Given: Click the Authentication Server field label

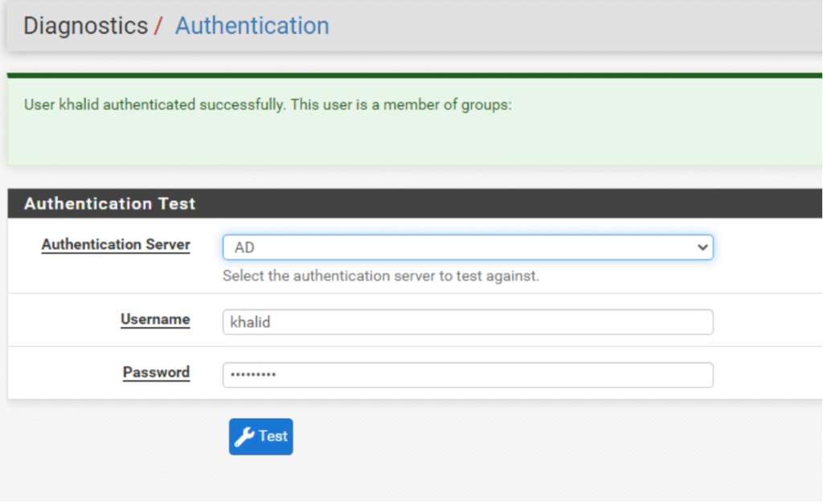Looking at the screenshot, I should (116, 244).
